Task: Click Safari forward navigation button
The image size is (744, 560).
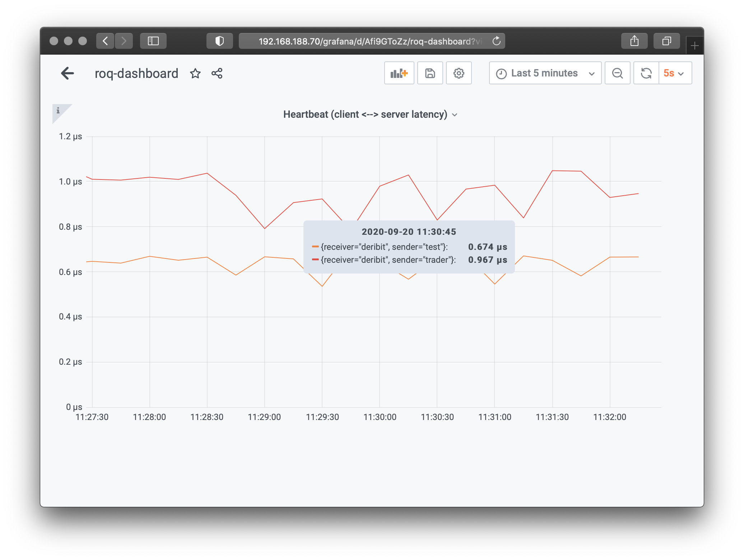Action: 124,41
